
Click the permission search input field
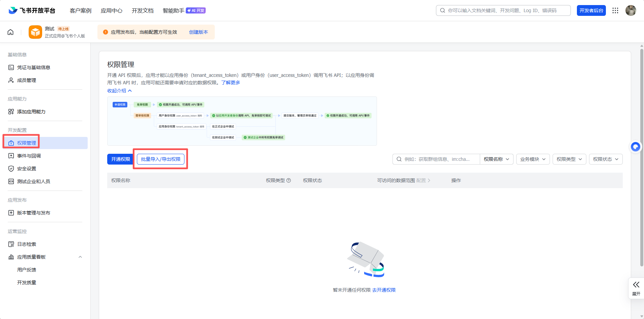436,159
